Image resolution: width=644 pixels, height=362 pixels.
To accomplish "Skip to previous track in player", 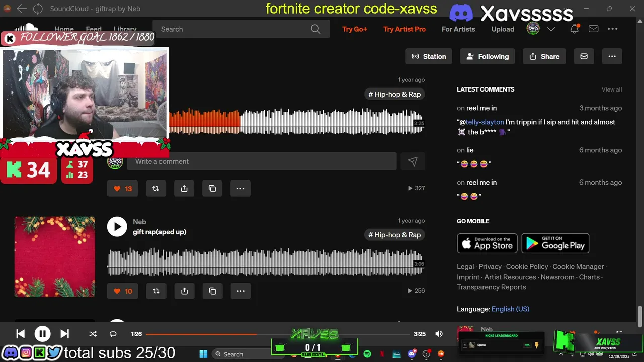I will [x=20, y=334].
